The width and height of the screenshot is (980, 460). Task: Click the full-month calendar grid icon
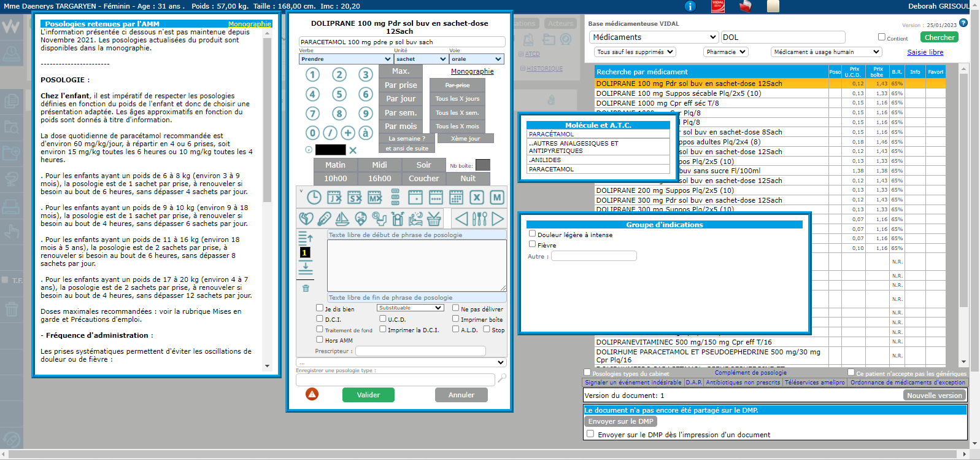pos(457,197)
